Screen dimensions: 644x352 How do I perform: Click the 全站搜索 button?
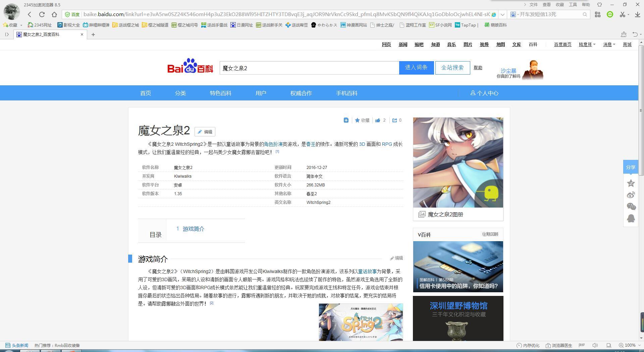pyautogui.click(x=452, y=68)
